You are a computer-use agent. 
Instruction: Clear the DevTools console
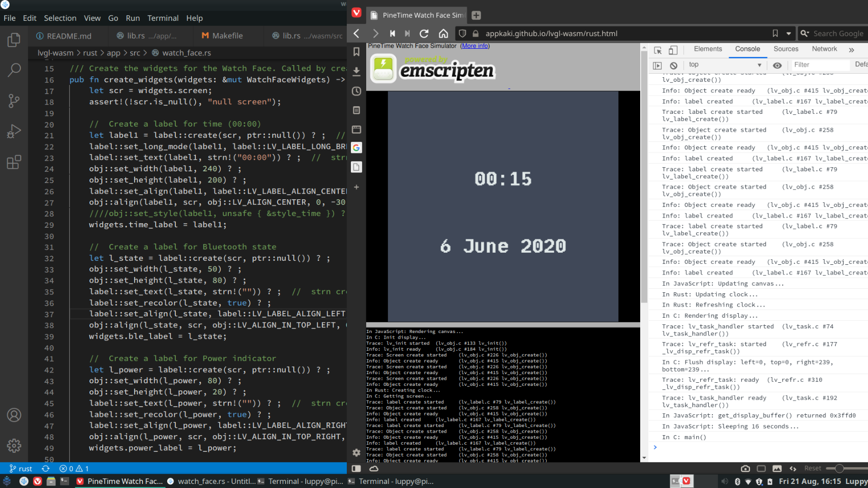673,65
